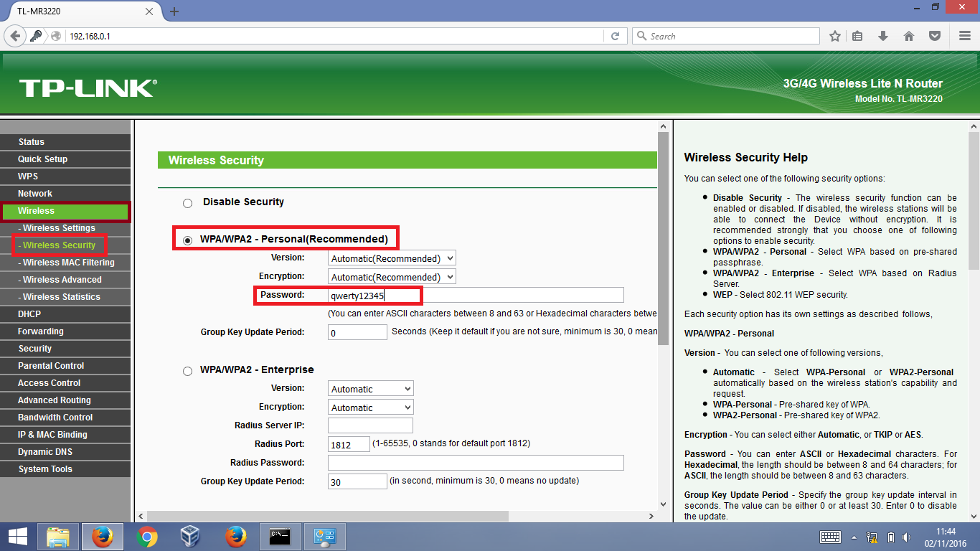This screenshot has height=551, width=980.
Task: Open the Personal Version dropdown
Action: 392,258
